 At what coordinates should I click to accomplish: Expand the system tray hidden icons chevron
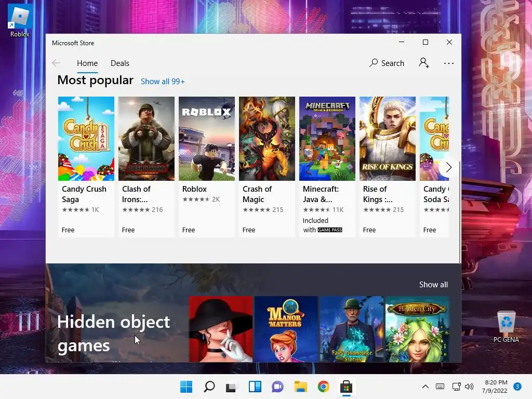tap(425, 387)
